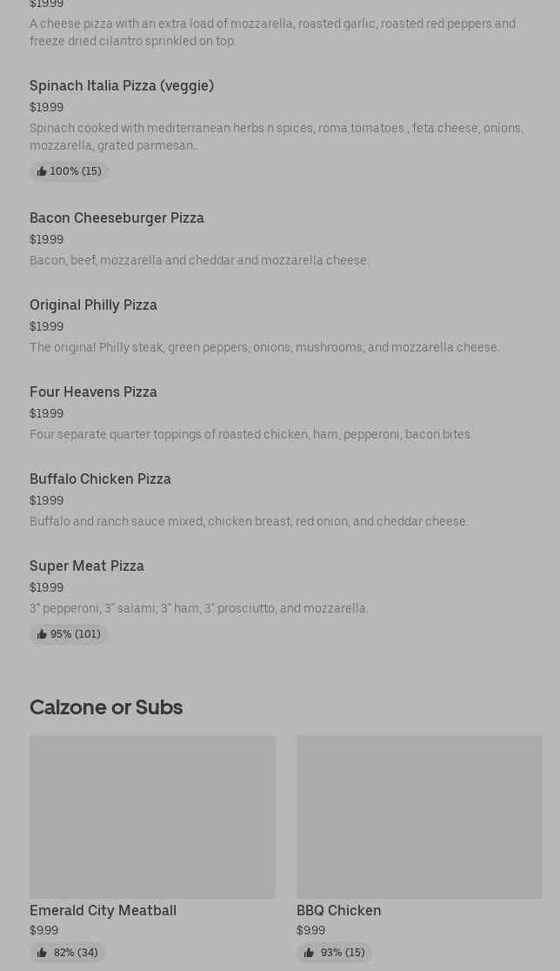This screenshot has height=971, width=560.
Task: Click BBQ Chicken photo thumbnail
Action: click(419, 816)
